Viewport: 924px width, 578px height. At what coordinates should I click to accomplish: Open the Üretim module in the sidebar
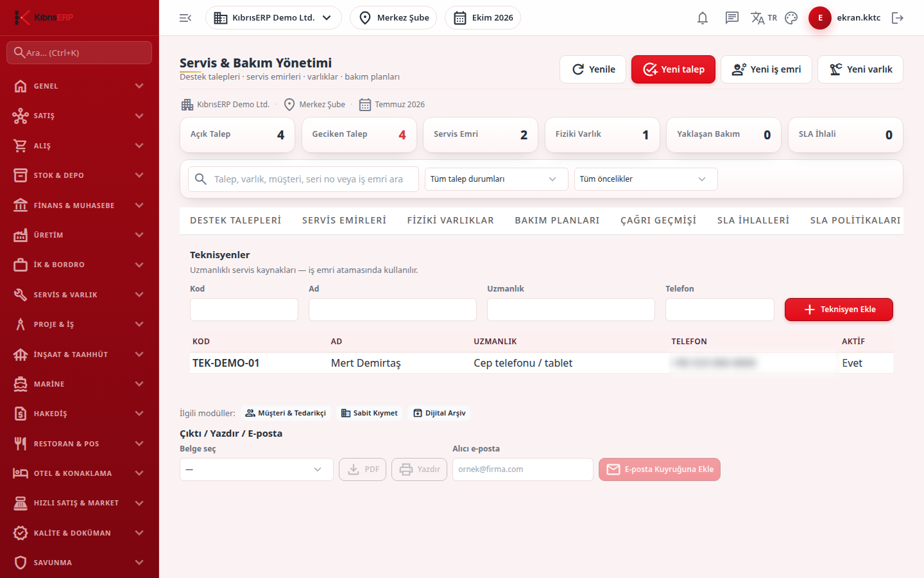point(79,235)
